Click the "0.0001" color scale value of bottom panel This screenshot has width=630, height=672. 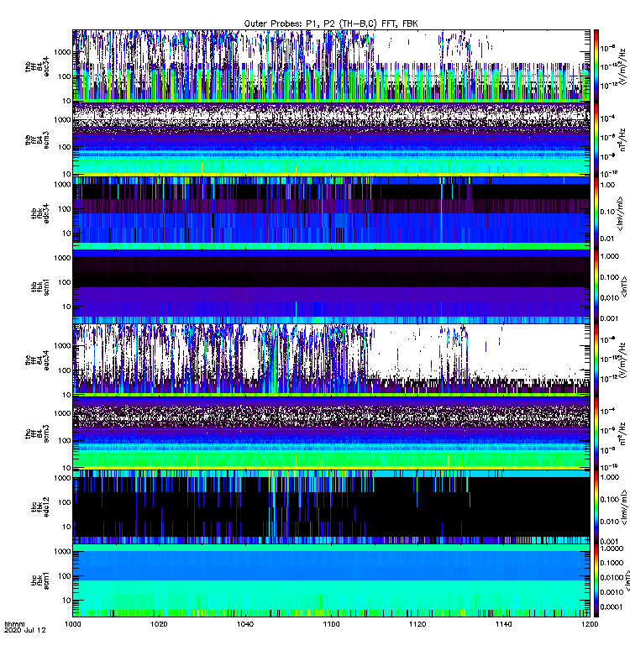(612, 606)
